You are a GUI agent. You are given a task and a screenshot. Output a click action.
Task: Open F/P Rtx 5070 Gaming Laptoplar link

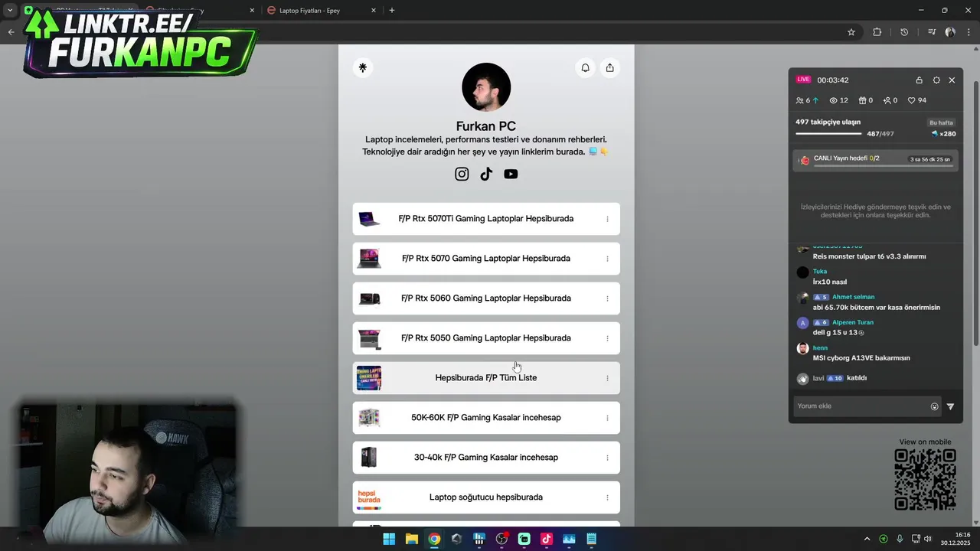pyautogui.click(x=486, y=259)
